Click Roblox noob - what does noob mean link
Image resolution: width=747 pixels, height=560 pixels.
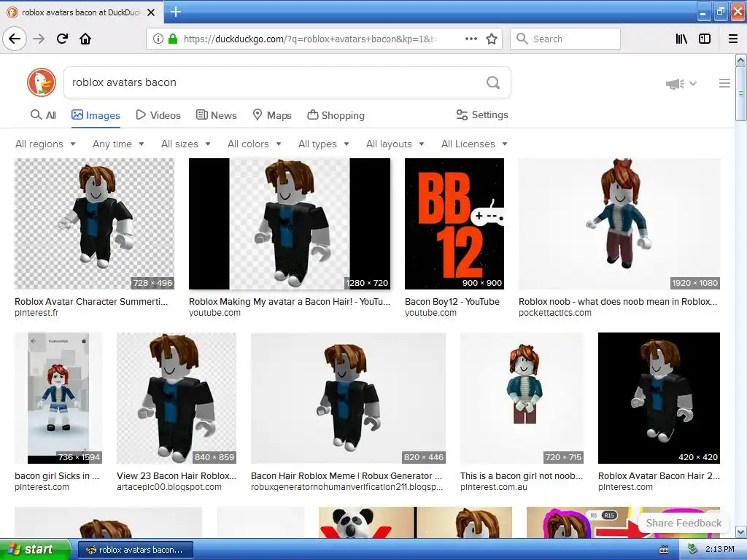click(618, 301)
